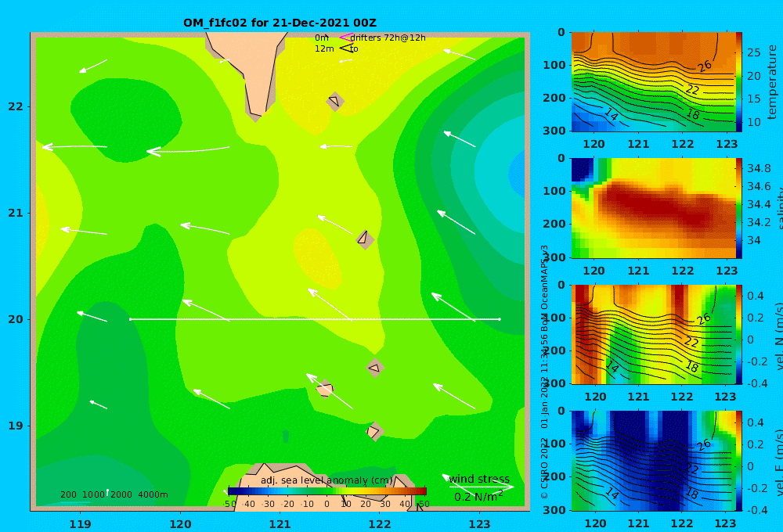Select the sea level anomaly colorbar

(x=327, y=491)
